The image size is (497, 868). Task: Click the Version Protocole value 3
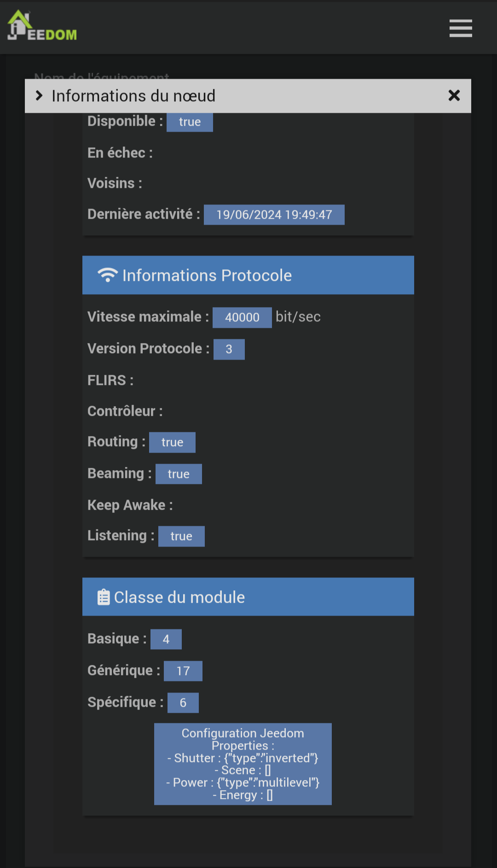click(x=229, y=349)
